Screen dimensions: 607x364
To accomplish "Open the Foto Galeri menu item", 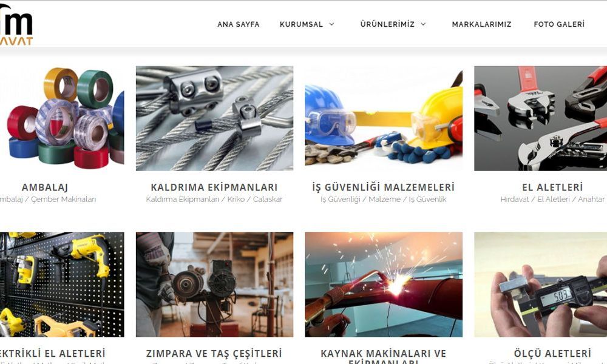I will tap(559, 24).
